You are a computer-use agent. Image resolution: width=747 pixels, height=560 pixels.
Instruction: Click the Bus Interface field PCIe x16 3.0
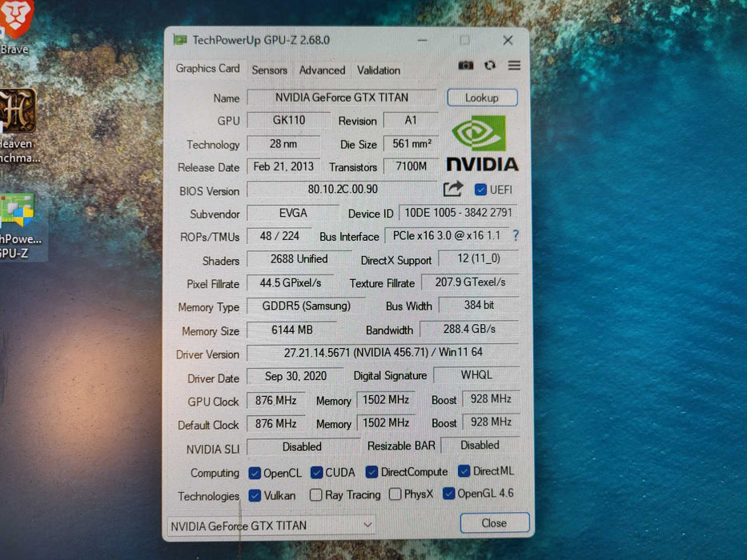coord(447,235)
